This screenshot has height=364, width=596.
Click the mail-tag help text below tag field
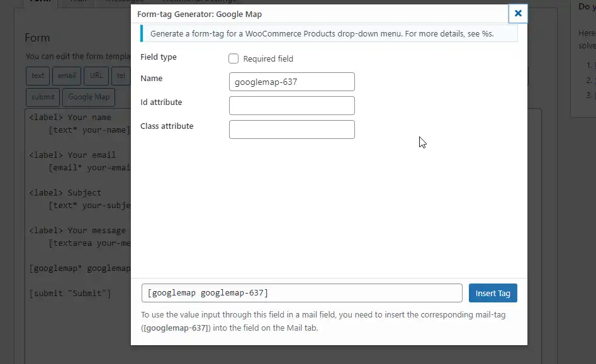[323, 321]
